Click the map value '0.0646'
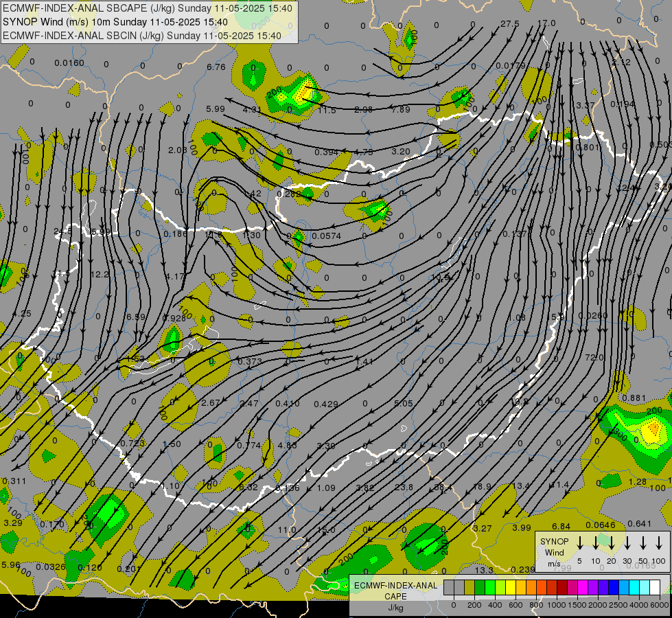The image size is (672, 618). (x=601, y=525)
